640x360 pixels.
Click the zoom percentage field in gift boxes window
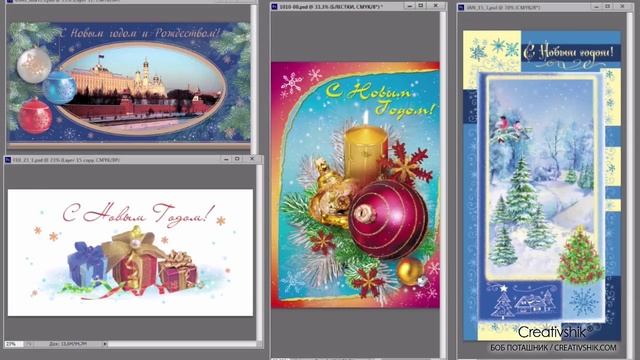point(14,344)
